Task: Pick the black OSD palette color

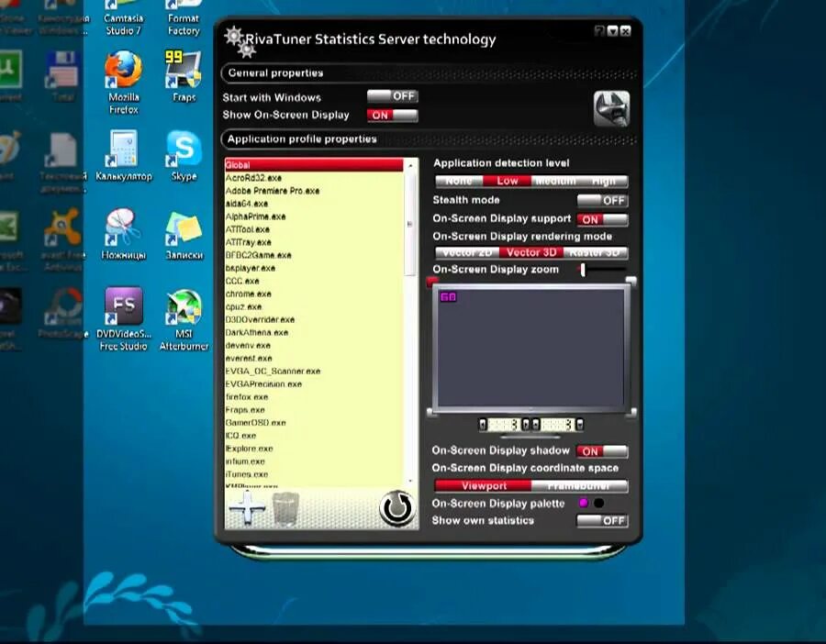Action: tap(599, 503)
